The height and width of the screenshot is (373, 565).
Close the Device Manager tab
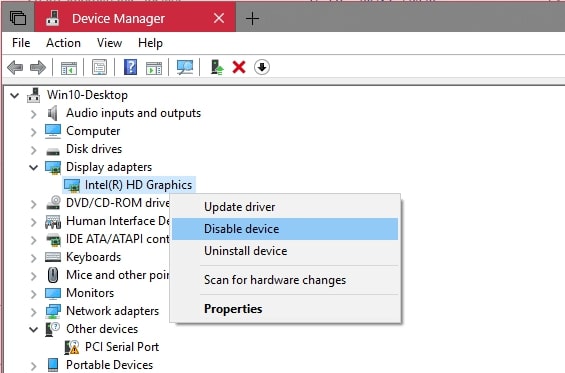tap(219, 18)
